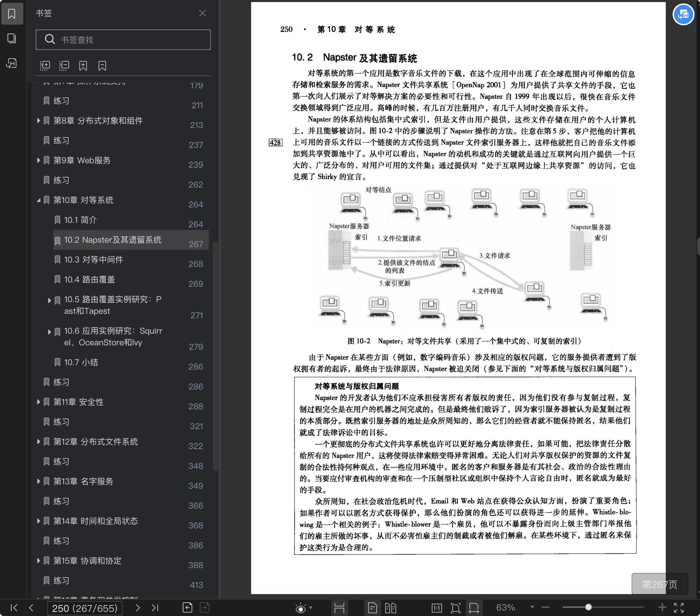Open bookmark 10.1 简介
700x616 pixels.
click(x=80, y=220)
